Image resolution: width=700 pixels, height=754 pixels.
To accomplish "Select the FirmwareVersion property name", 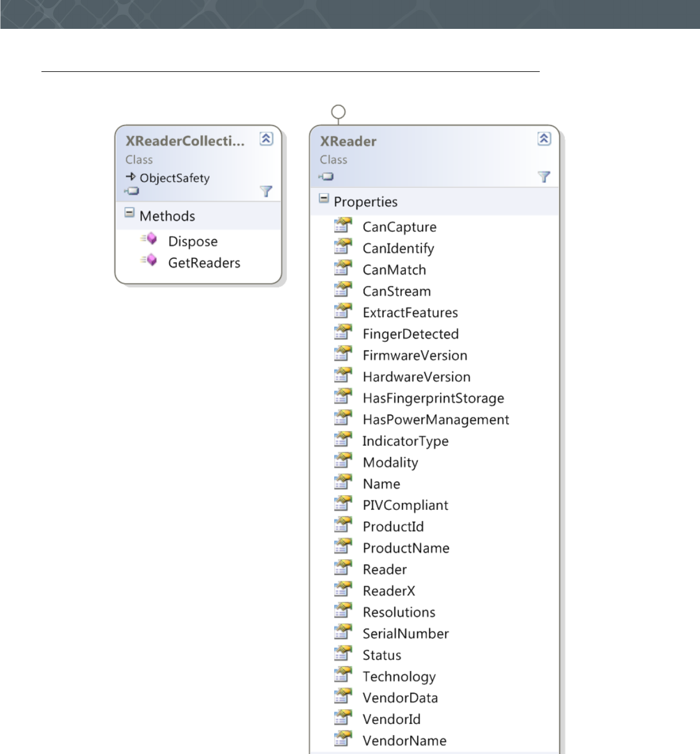I will 415,355.
